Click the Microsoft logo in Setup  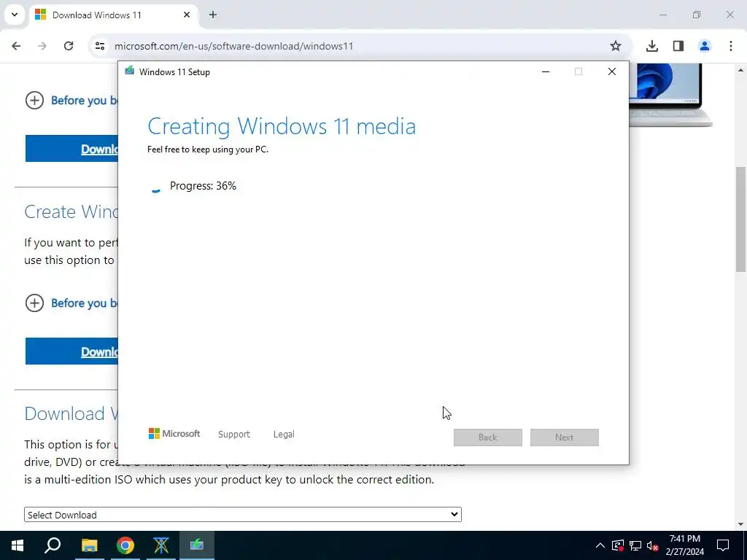coord(174,434)
